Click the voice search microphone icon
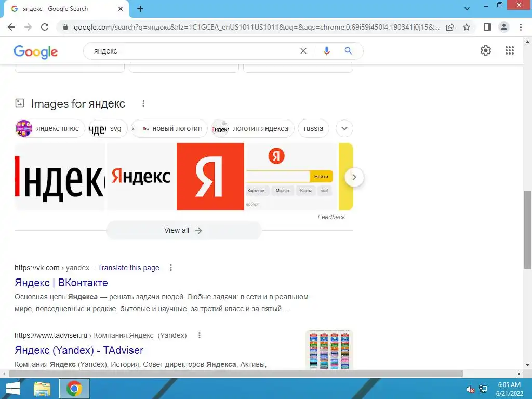The height and width of the screenshot is (399, 532). [x=326, y=51]
